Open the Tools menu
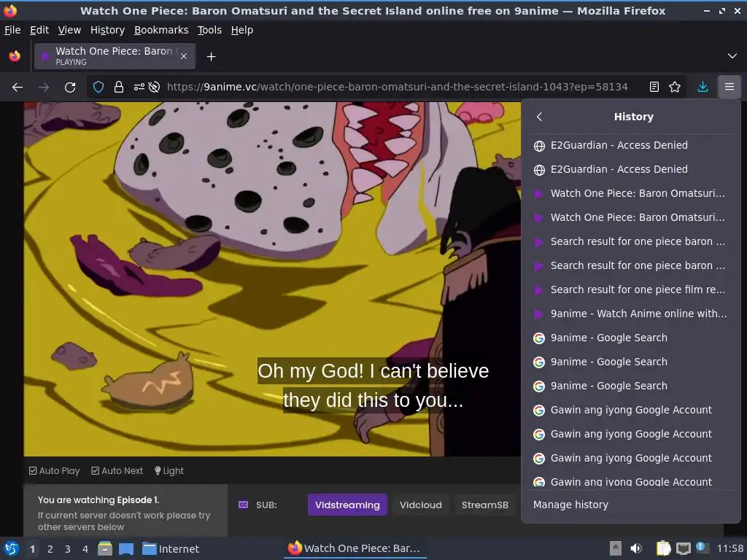This screenshot has height=560, width=747. tap(209, 30)
